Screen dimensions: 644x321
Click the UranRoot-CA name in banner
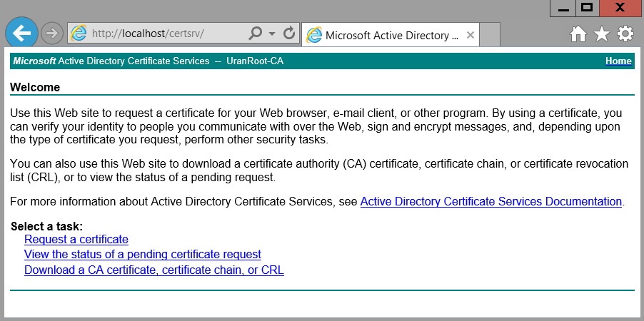click(x=255, y=61)
